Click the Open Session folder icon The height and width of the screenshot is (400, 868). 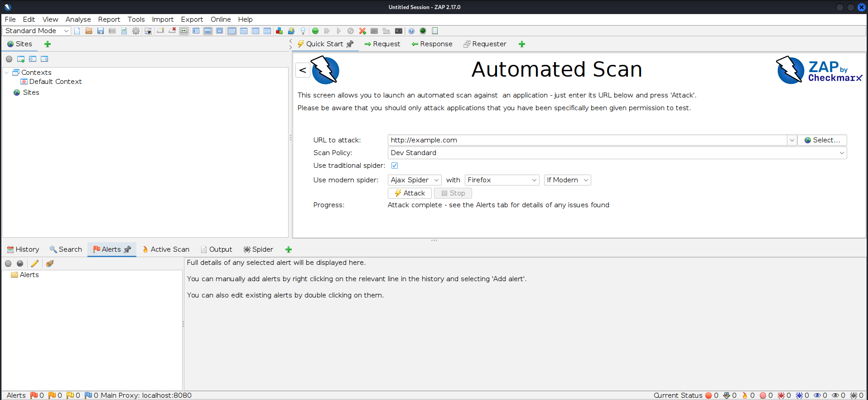89,31
